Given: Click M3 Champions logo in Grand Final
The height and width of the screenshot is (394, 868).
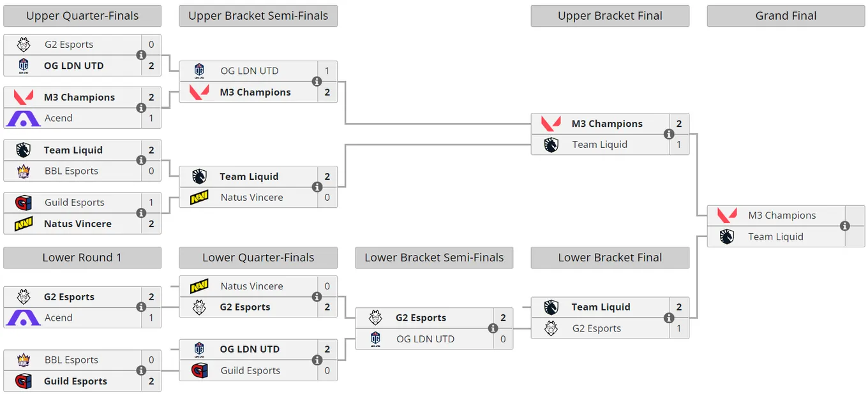Looking at the screenshot, I should 727,215.
